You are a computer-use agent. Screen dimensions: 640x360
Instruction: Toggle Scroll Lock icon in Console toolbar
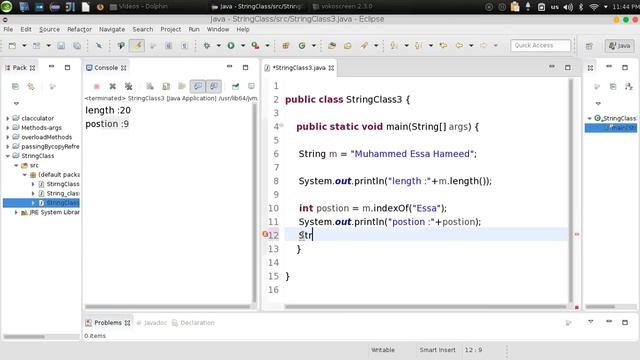click(166, 86)
